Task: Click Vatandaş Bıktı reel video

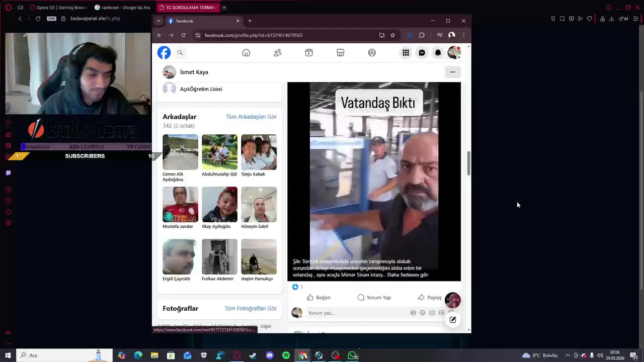Action: pos(374,182)
